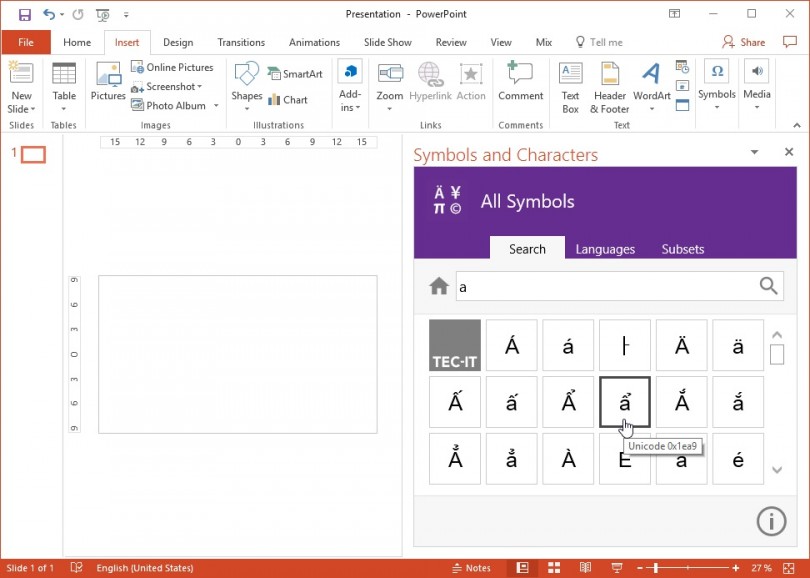
Task: Click the Share button
Action: coord(744,42)
